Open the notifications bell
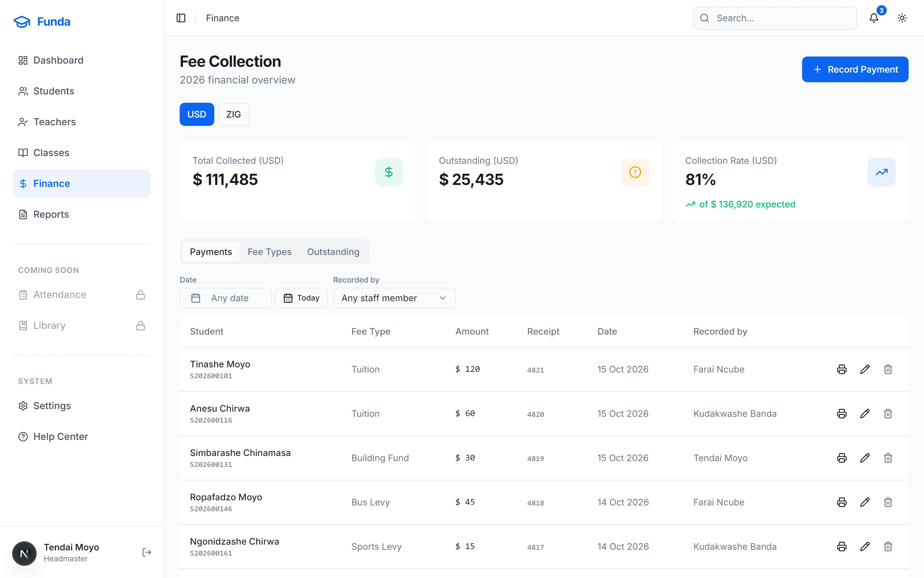Screen dimensions: 924x578 tap(874, 18)
